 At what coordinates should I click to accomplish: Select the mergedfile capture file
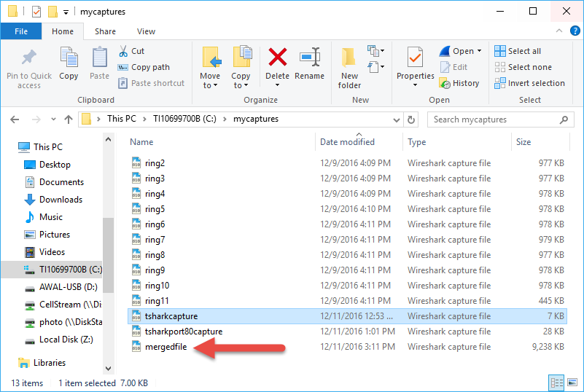[x=166, y=347]
